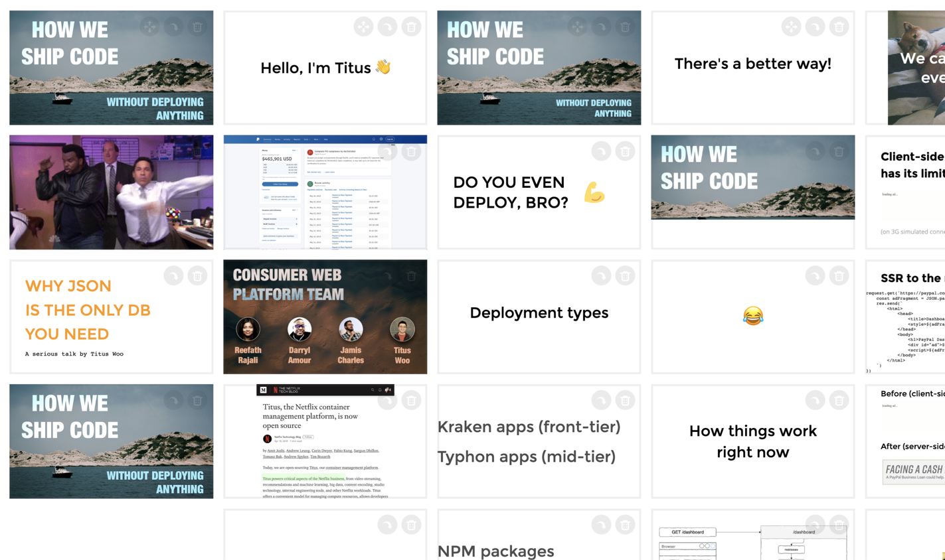Click the curved-arrow icon on the Kraken apps slide

point(601,400)
